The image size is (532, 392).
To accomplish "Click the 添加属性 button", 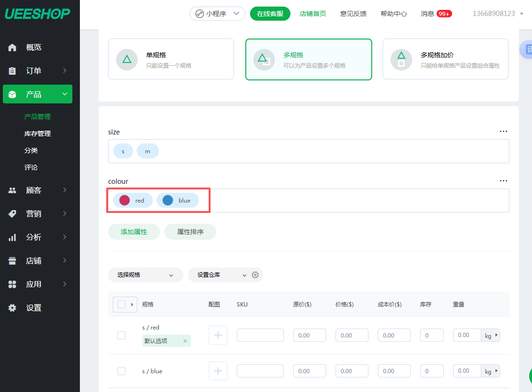I will tap(134, 232).
